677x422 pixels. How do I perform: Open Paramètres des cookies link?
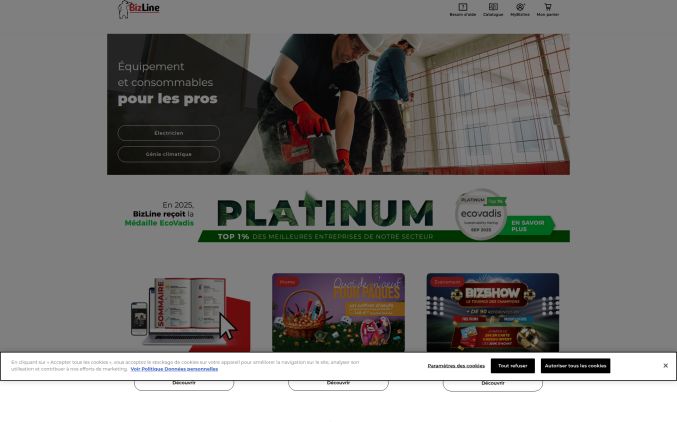(456, 366)
